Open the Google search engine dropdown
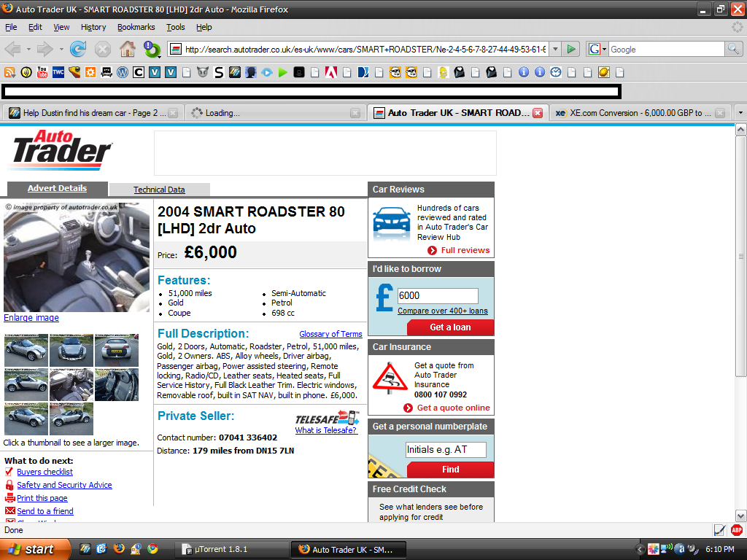This screenshot has height=560, width=747. coord(604,49)
